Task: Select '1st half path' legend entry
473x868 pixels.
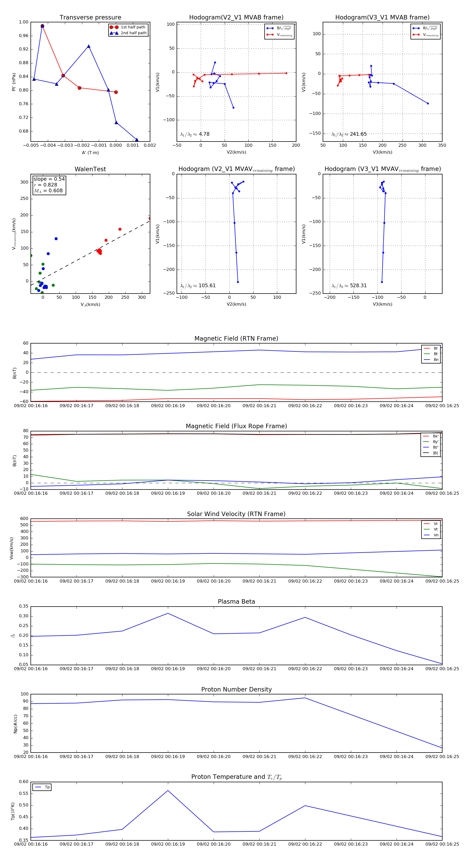Action: click(128, 27)
